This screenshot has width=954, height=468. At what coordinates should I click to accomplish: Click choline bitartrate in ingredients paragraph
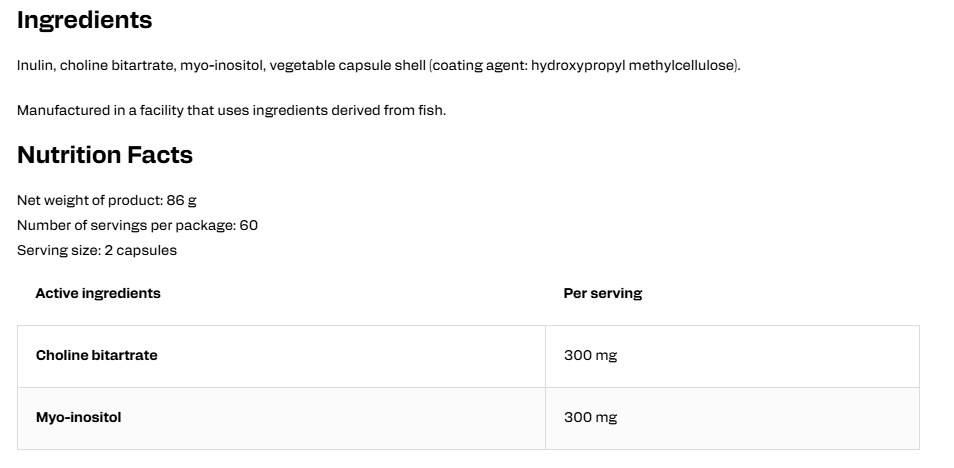click(x=117, y=66)
